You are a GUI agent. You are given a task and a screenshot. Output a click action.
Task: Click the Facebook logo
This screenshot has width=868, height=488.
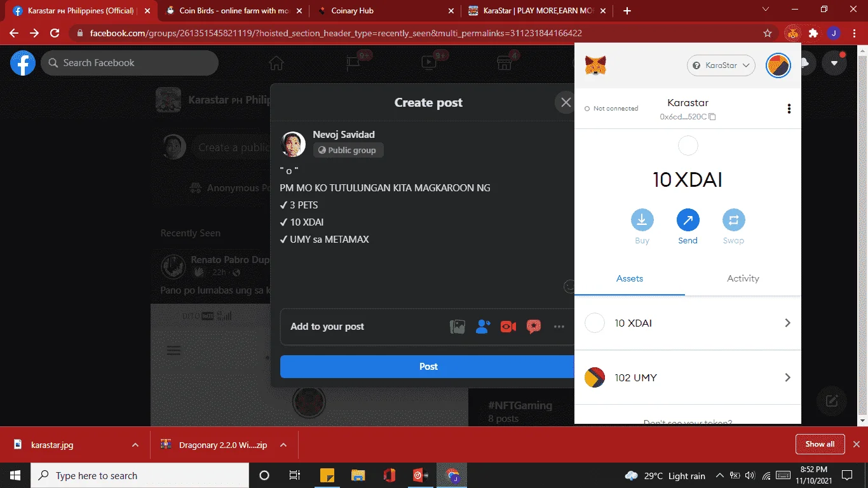(23, 63)
